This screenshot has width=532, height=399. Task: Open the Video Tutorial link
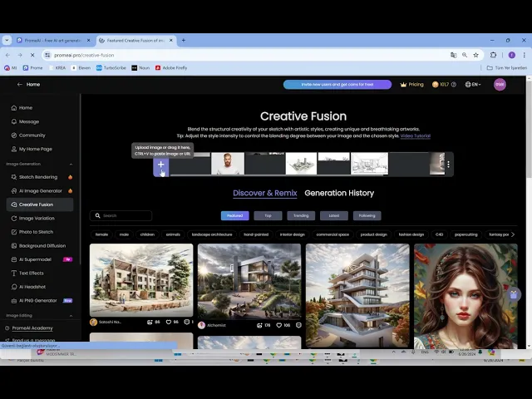point(416,135)
